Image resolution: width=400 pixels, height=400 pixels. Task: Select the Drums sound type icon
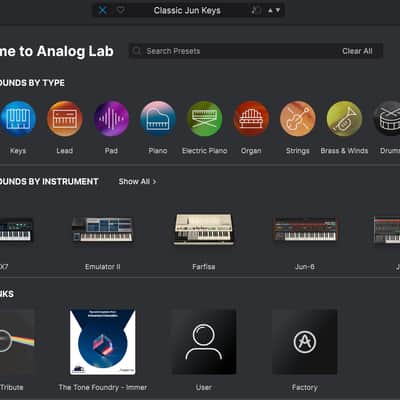point(387,118)
